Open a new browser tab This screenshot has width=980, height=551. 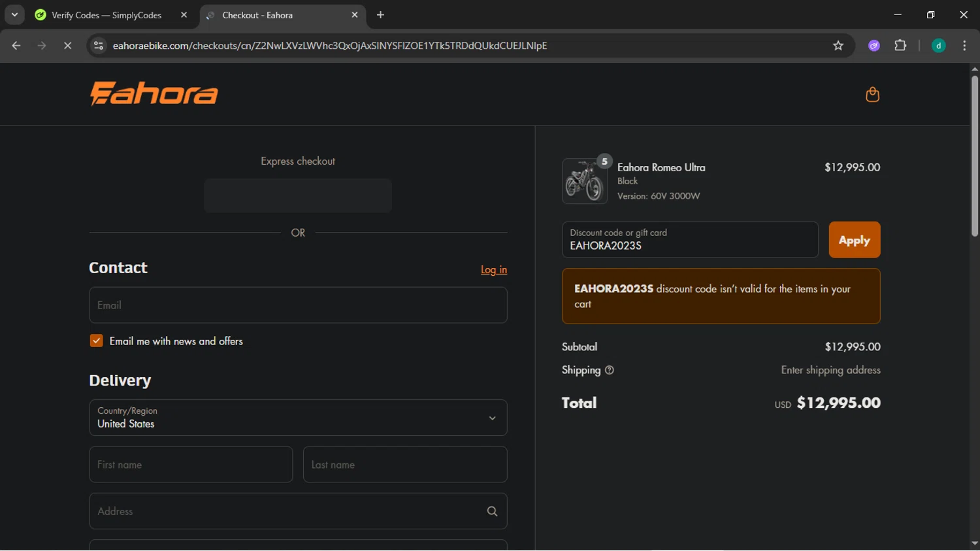point(381,15)
